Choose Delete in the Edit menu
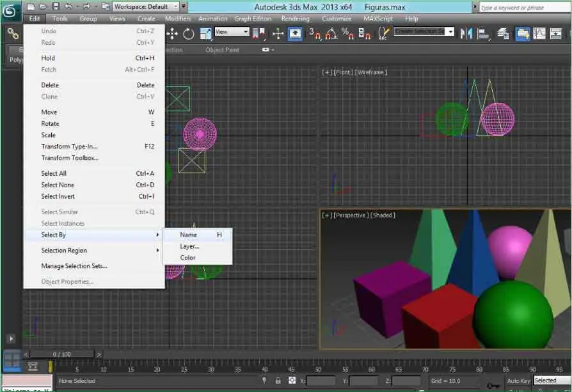This screenshot has height=392, width=572. (94, 85)
